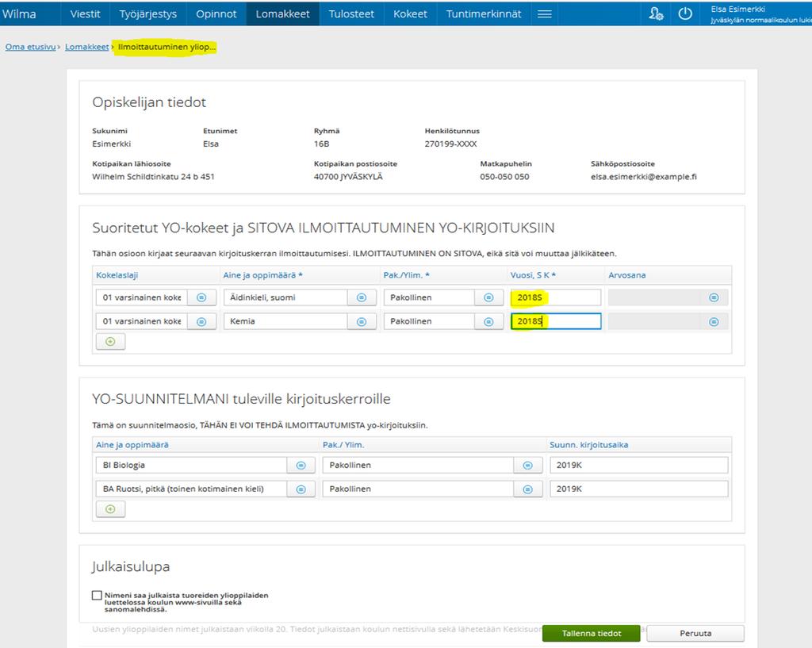Click the Suunn. kirjoitusaika column header

point(589,445)
